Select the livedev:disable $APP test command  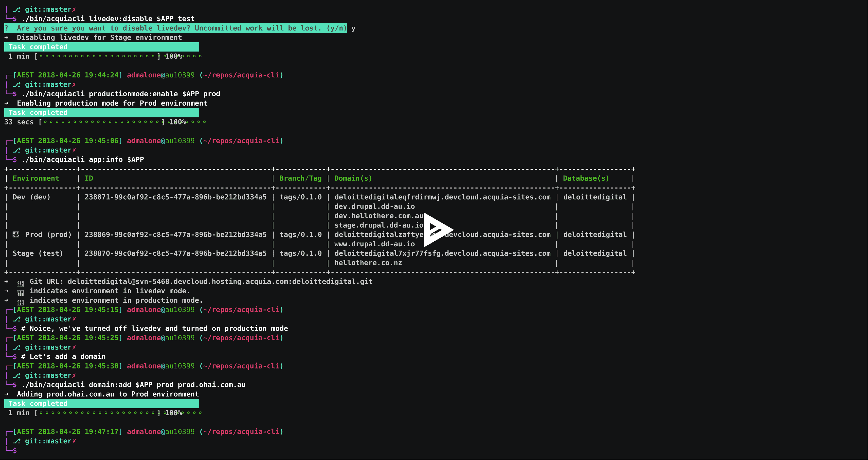pos(108,19)
